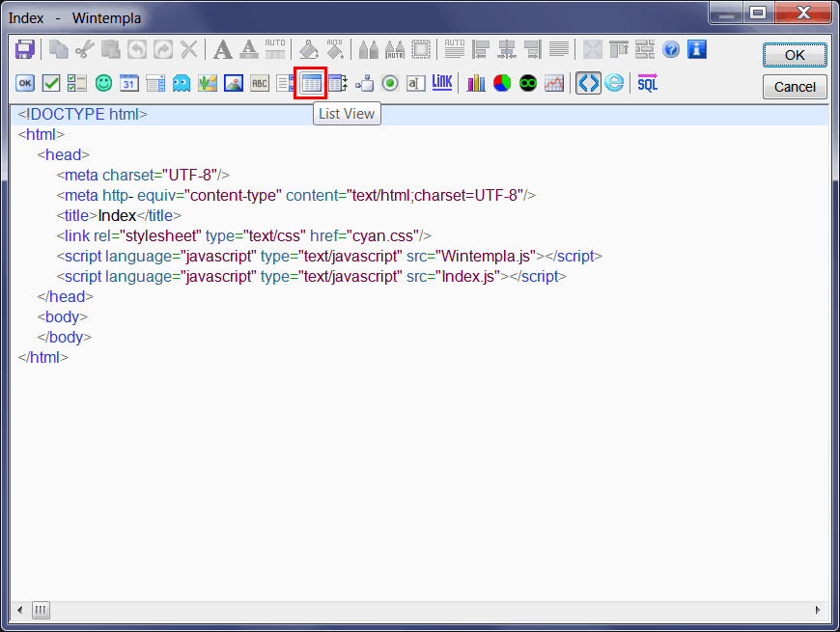Click the align left edges icon

click(x=481, y=50)
